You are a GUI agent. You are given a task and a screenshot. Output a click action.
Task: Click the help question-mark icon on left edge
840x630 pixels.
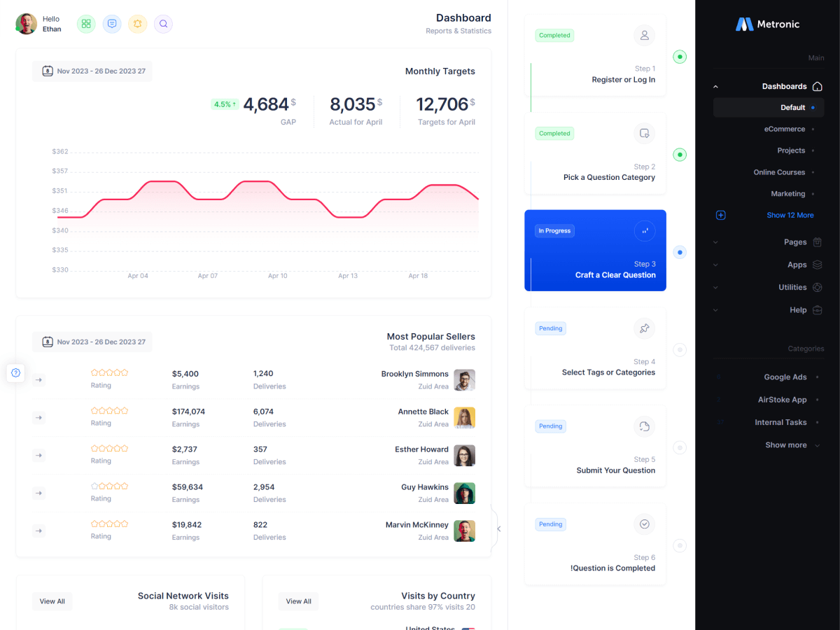coord(16,372)
